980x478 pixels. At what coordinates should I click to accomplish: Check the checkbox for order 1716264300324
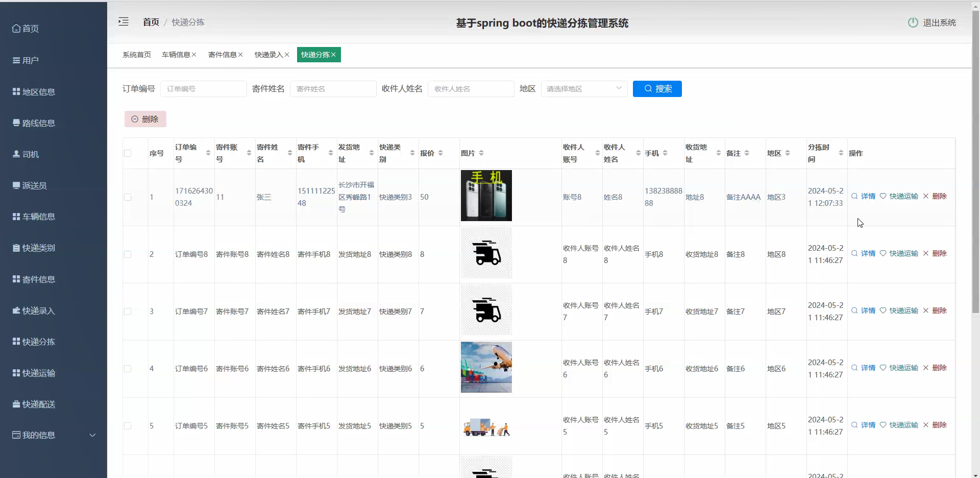[127, 197]
